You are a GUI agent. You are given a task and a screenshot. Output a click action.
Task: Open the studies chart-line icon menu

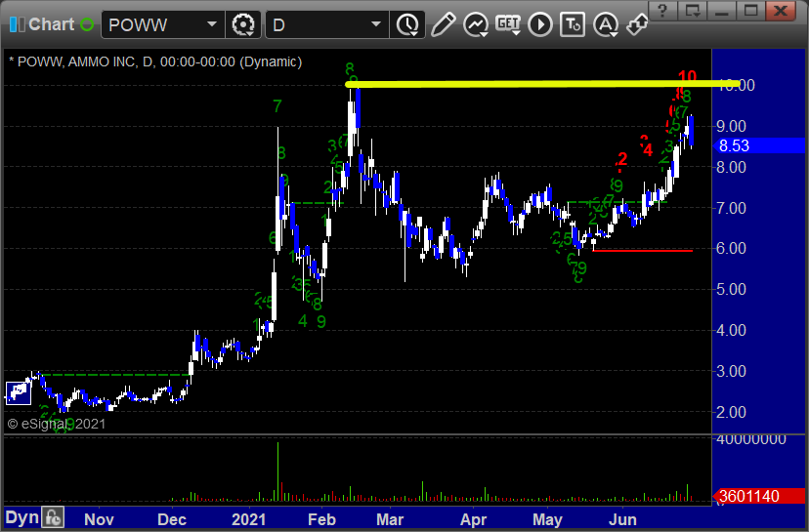point(476,24)
